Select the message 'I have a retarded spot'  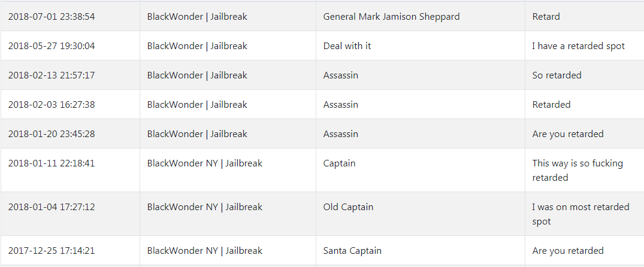click(578, 46)
